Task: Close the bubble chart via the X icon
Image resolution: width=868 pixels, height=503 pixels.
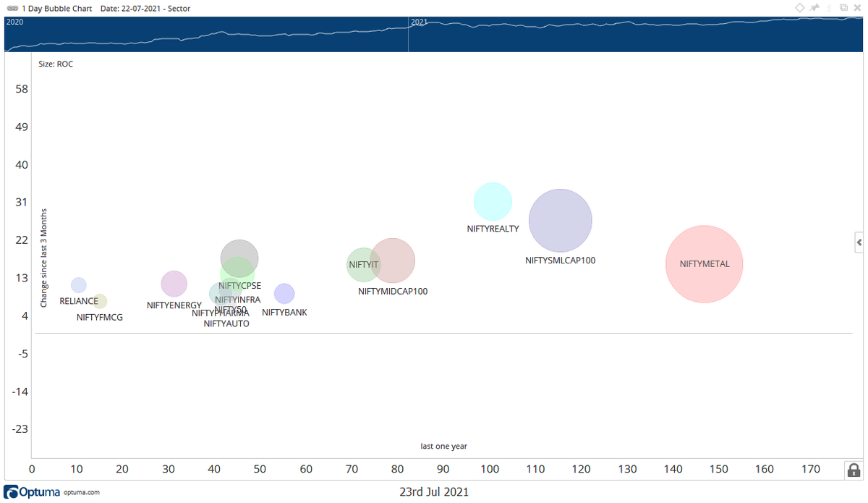Action: point(856,7)
